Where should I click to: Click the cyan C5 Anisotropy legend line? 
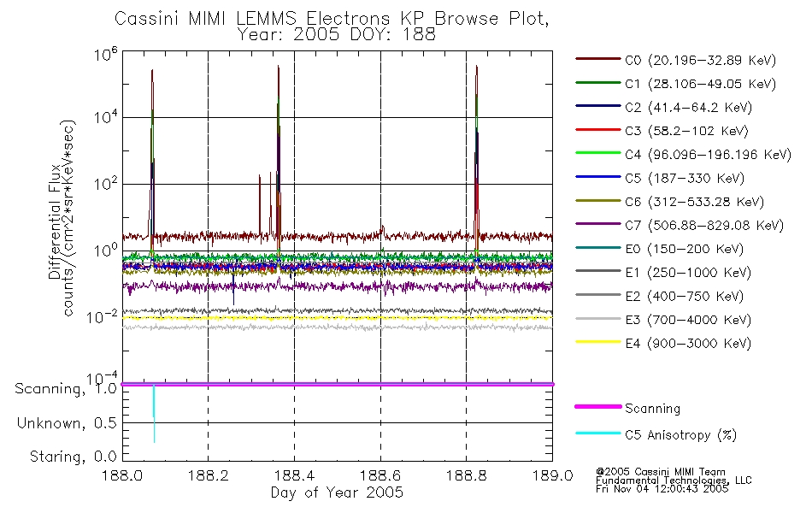pyautogui.click(x=598, y=433)
